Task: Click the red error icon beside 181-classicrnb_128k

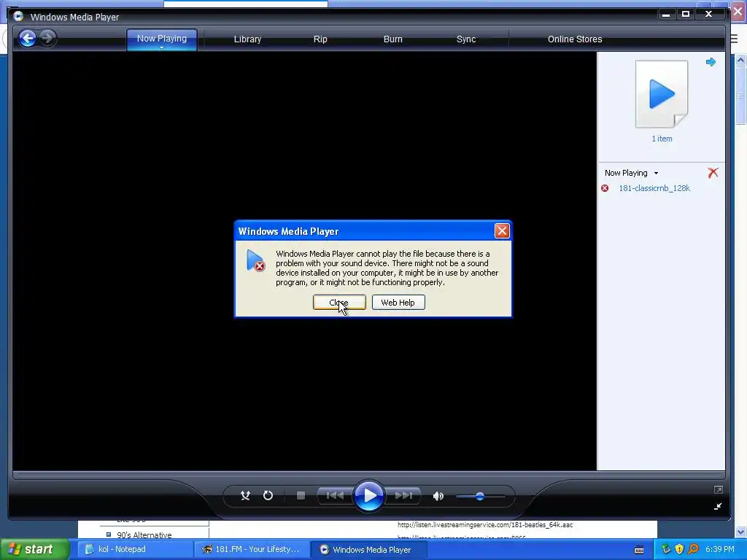Action: pos(605,188)
